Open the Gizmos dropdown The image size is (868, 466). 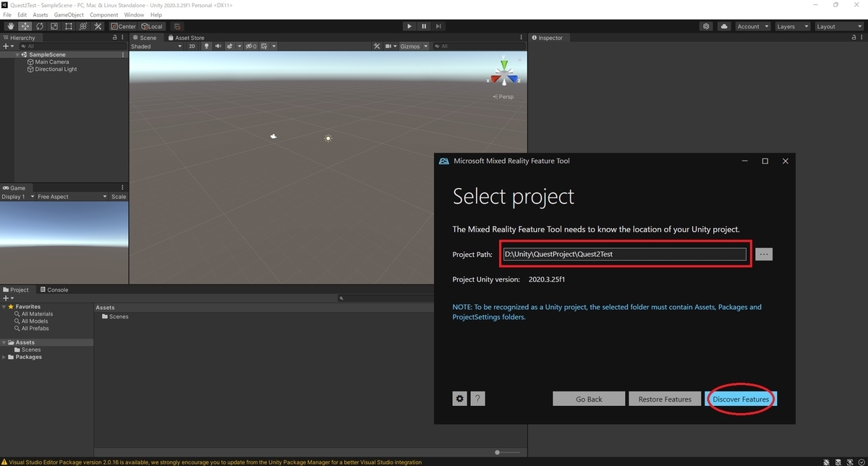414,46
